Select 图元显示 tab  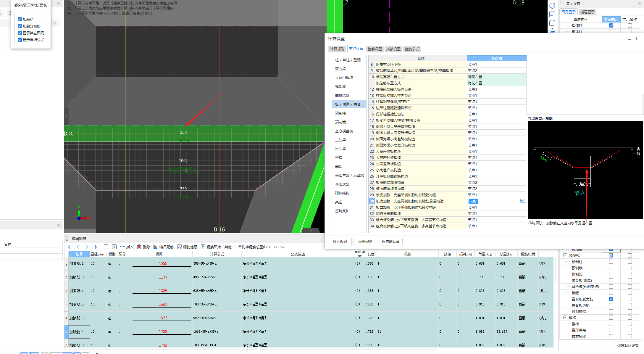click(569, 12)
